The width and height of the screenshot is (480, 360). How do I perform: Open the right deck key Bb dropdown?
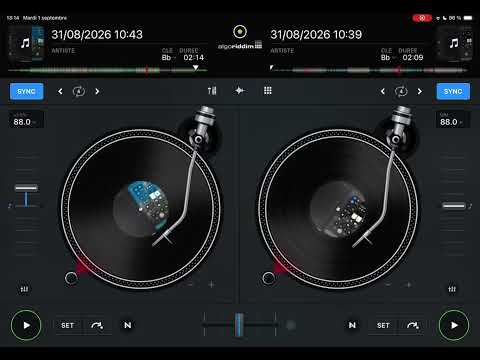tap(388, 58)
